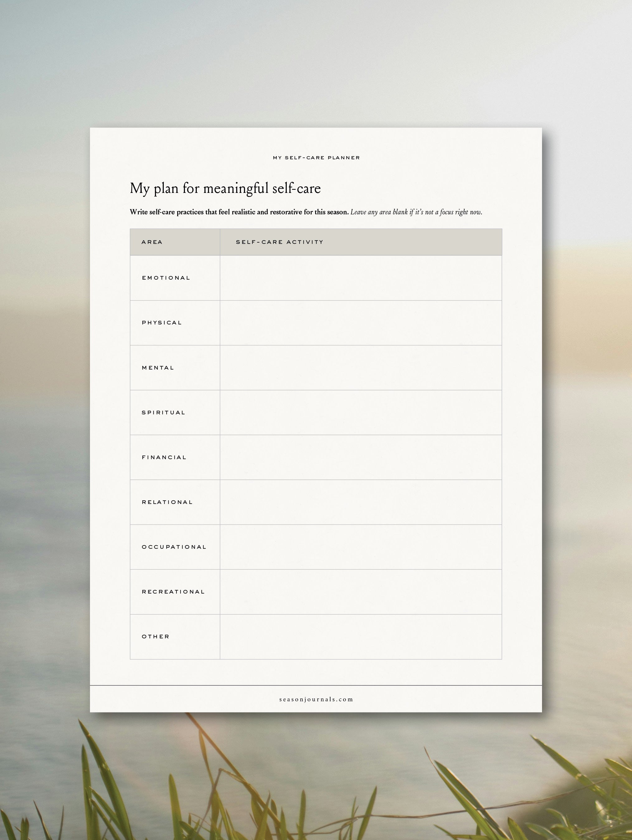Click the FINANCIAL row label

click(164, 457)
